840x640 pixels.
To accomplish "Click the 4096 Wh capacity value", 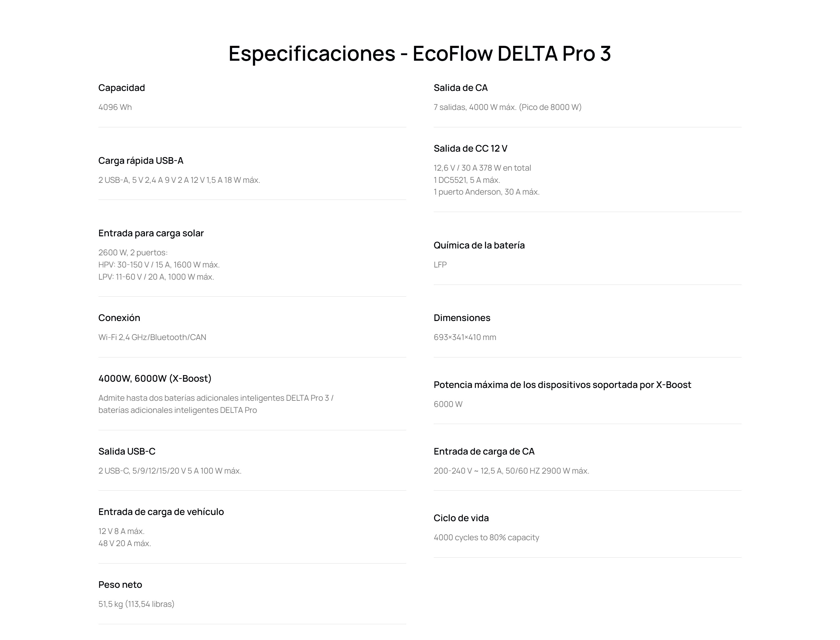I will [115, 107].
